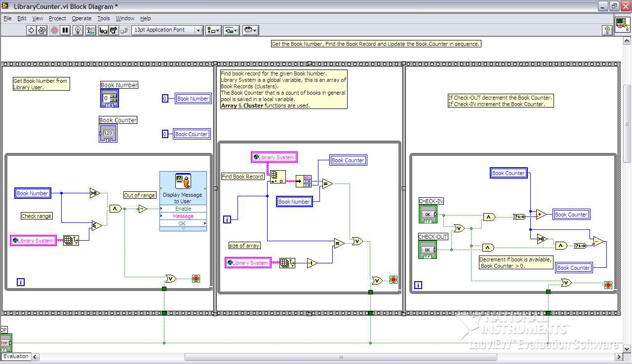Open the 13pt Application Font dropdown

click(167, 30)
